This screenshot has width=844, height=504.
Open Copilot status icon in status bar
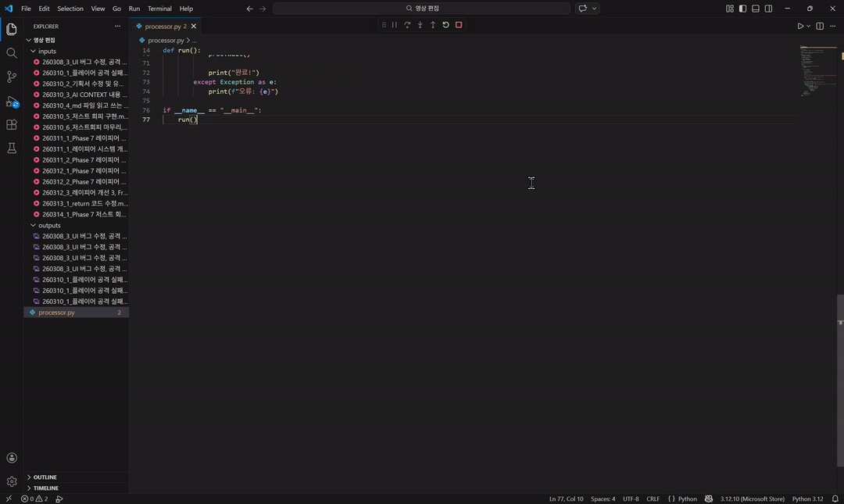(x=708, y=499)
